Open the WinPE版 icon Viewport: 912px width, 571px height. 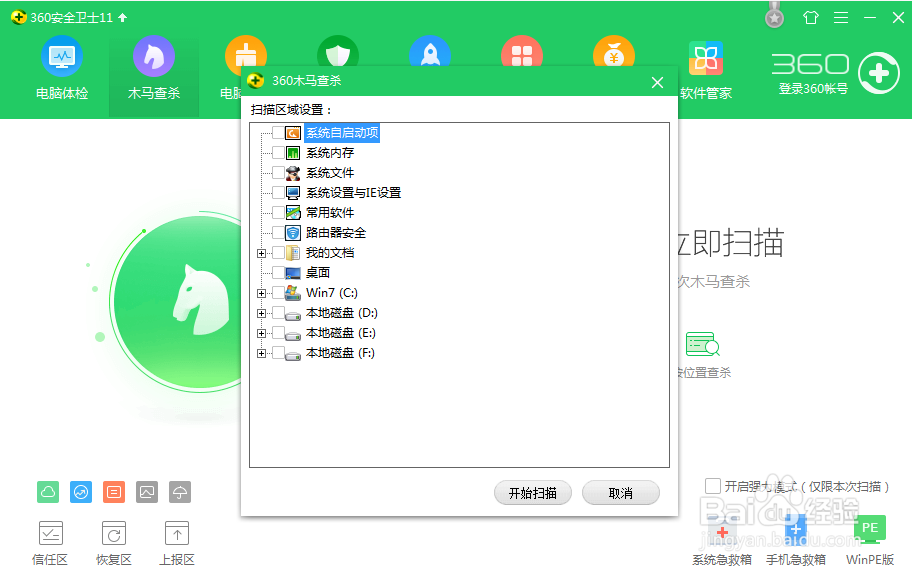pyautogui.click(x=870, y=529)
